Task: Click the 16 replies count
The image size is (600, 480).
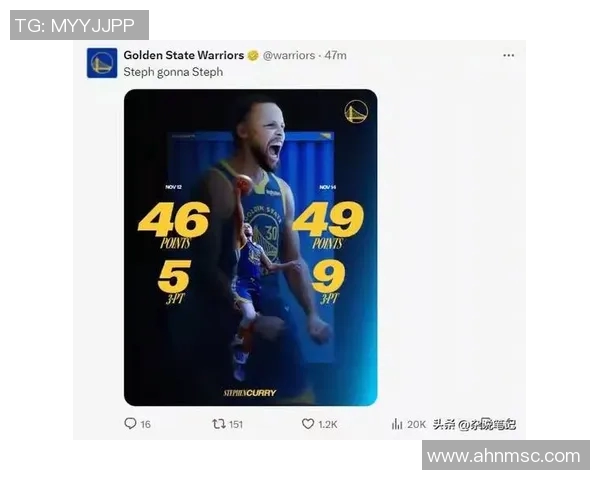Action: click(145, 424)
